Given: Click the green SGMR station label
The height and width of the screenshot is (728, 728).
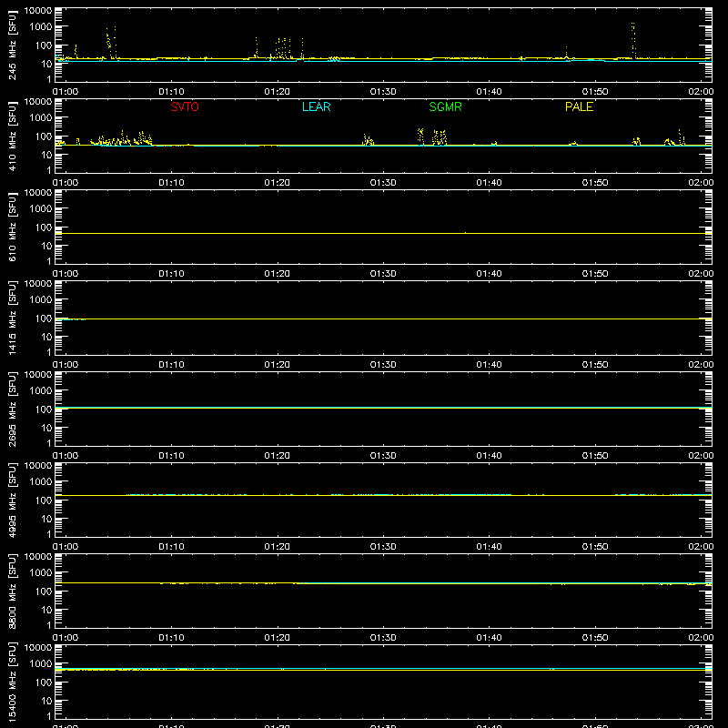Looking at the screenshot, I should click(445, 106).
